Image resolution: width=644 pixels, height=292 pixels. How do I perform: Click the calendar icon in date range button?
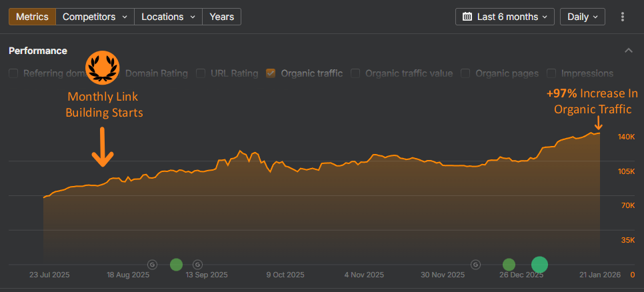(x=467, y=17)
